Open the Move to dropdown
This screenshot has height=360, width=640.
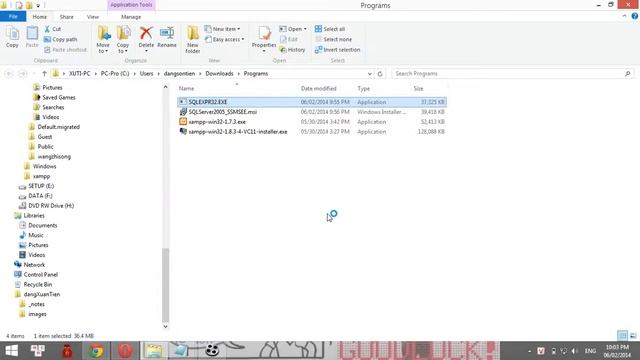(103, 40)
